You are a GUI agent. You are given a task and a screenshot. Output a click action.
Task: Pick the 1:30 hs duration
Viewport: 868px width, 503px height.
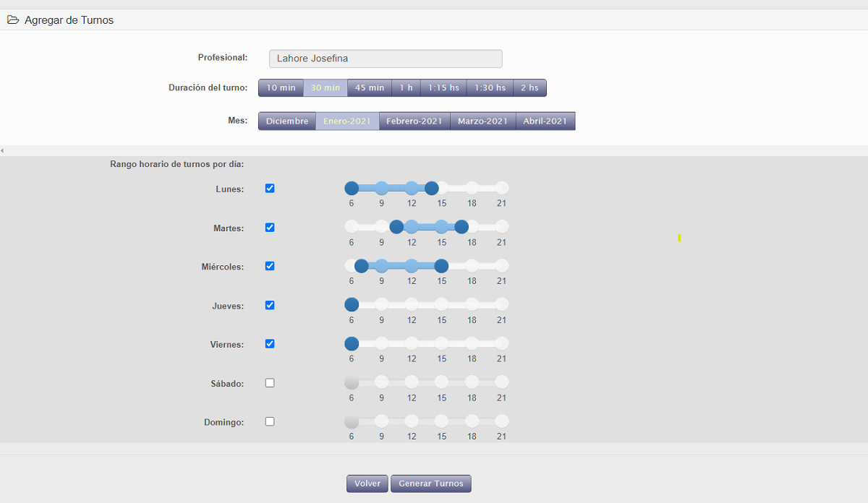pos(490,87)
